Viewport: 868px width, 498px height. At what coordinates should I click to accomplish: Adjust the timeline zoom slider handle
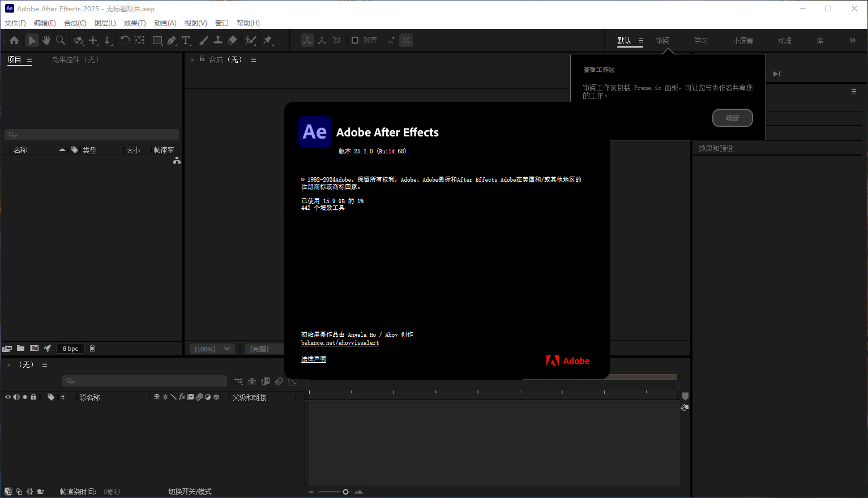click(345, 492)
